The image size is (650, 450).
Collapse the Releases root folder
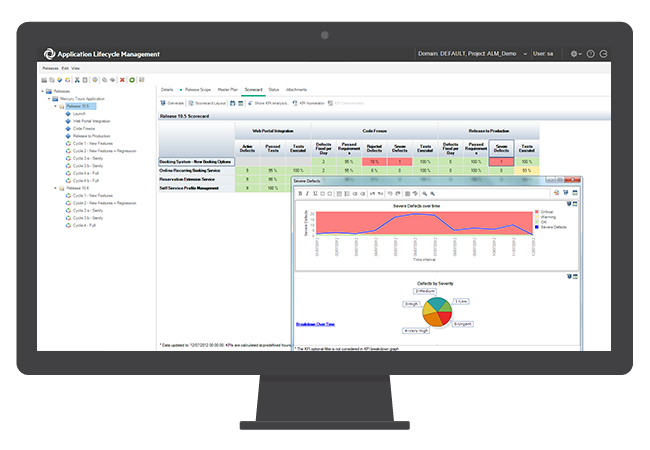pyautogui.click(x=43, y=91)
